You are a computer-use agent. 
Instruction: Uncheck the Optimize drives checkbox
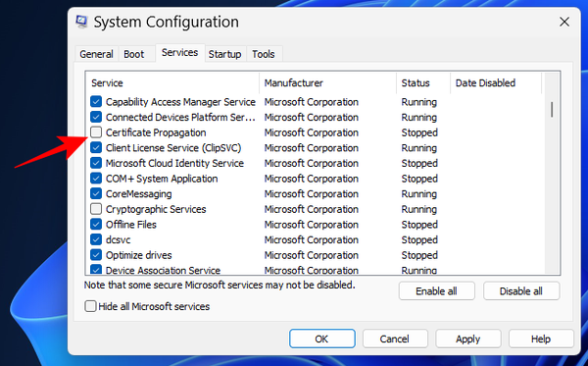(x=96, y=255)
